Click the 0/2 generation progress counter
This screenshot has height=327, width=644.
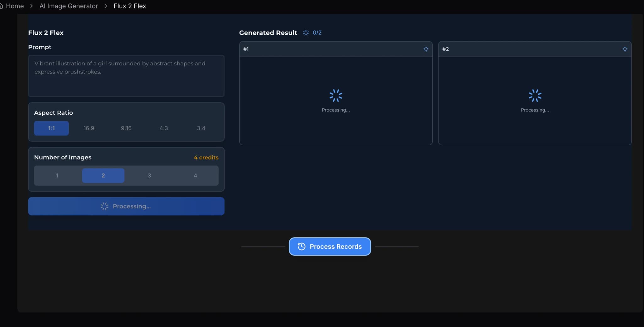[317, 33]
